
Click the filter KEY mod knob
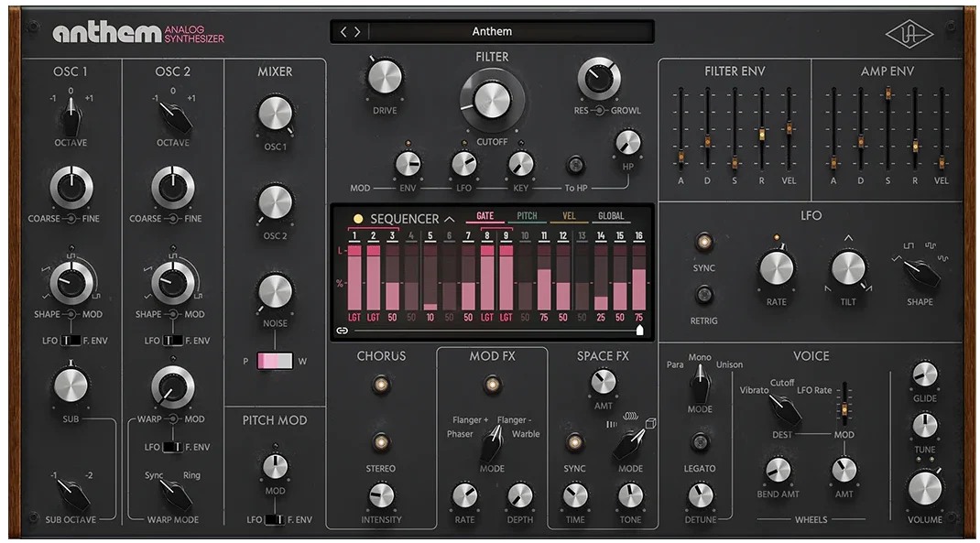coord(520,165)
